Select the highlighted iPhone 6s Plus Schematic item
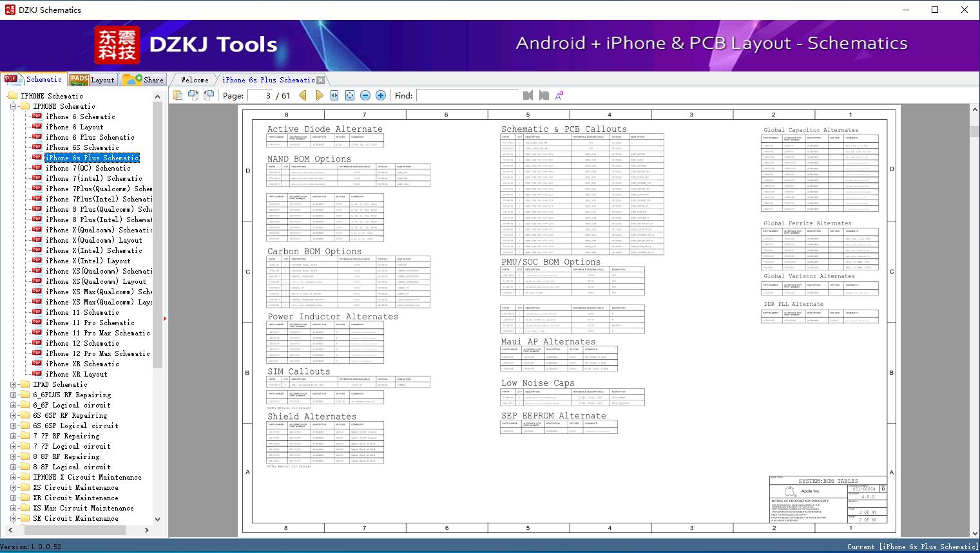This screenshot has height=553, width=980. pyautogui.click(x=92, y=158)
